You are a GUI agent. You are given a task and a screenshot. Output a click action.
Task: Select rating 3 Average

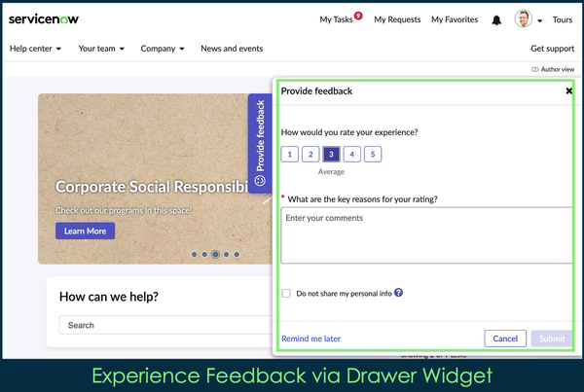(x=331, y=154)
